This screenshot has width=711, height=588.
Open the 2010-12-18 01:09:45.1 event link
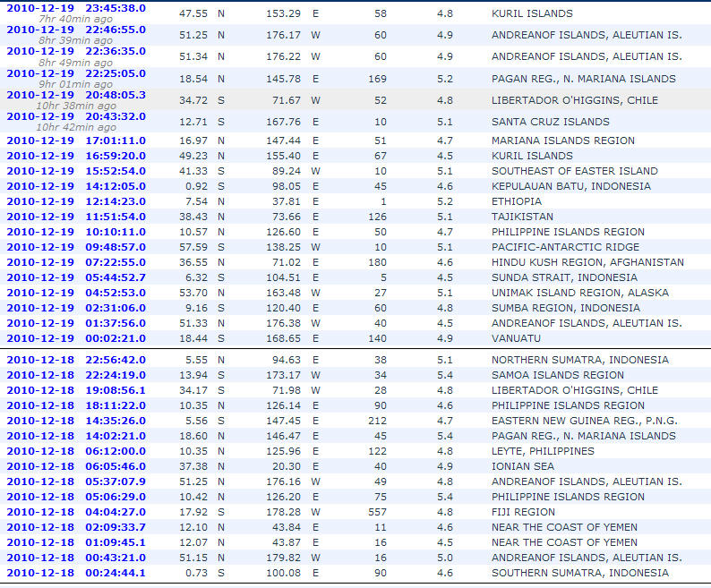[76, 542]
